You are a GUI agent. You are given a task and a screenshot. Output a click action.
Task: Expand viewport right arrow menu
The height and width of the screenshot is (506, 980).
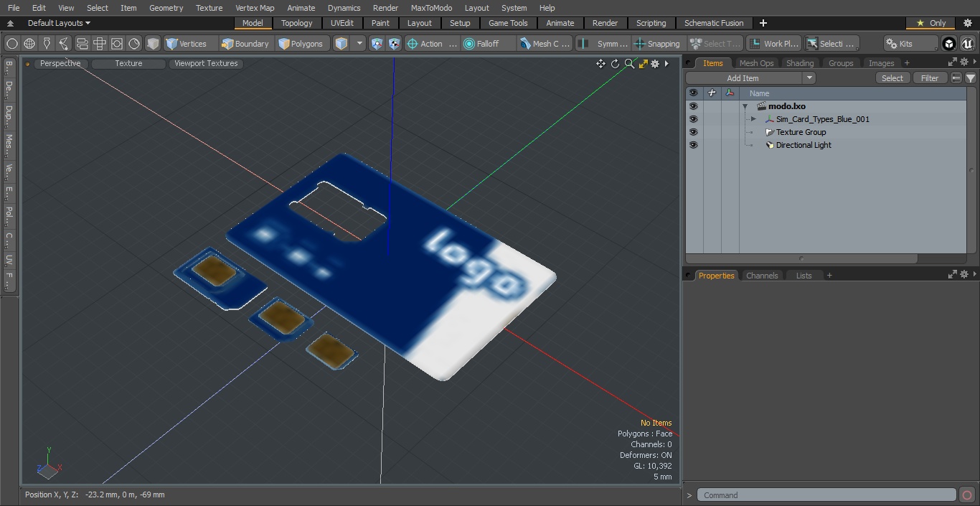point(666,64)
